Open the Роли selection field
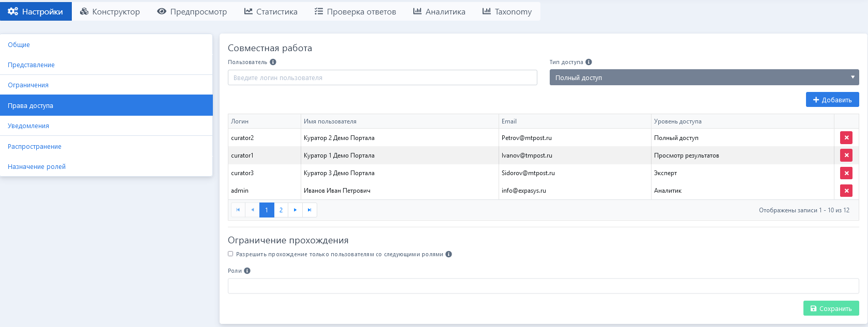The height and width of the screenshot is (327, 868). click(543, 286)
